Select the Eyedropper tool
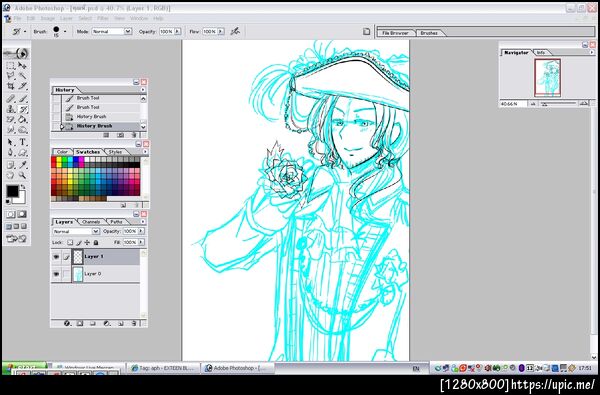Screen dimensions: 600x395 pos(23,165)
